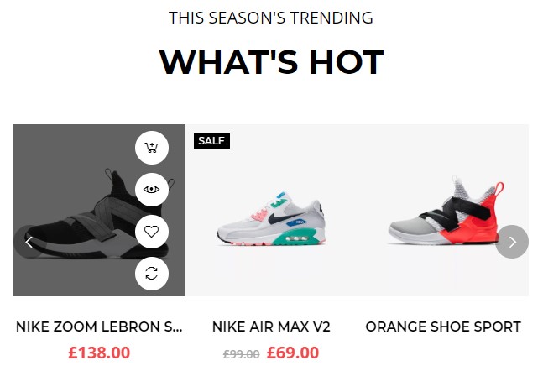Click the compare arrows icon
The width and height of the screenshot is (543, 392).
(x=152, y=273)
